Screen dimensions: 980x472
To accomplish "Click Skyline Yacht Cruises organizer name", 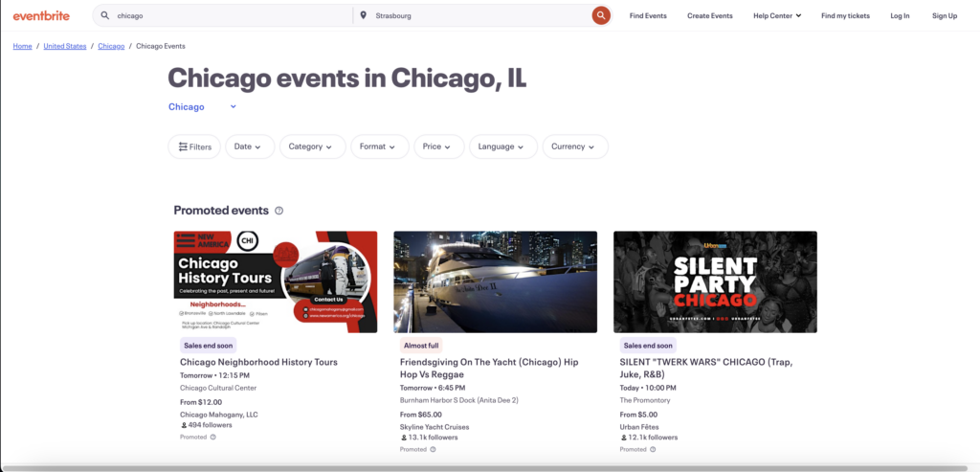I will [x=434, y=427].
